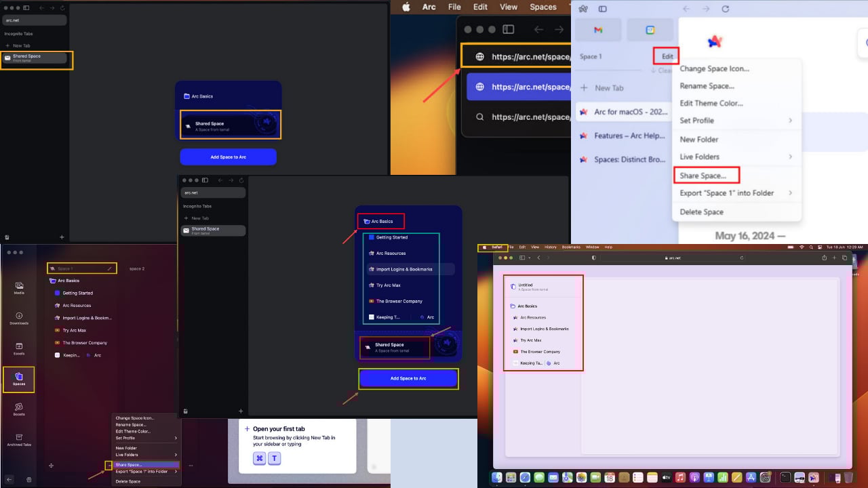Image resolution: width=868 pixels, height=488 pixels.
Task: Click reload icon in Safari address bar
Action: [x=741, y=258]
